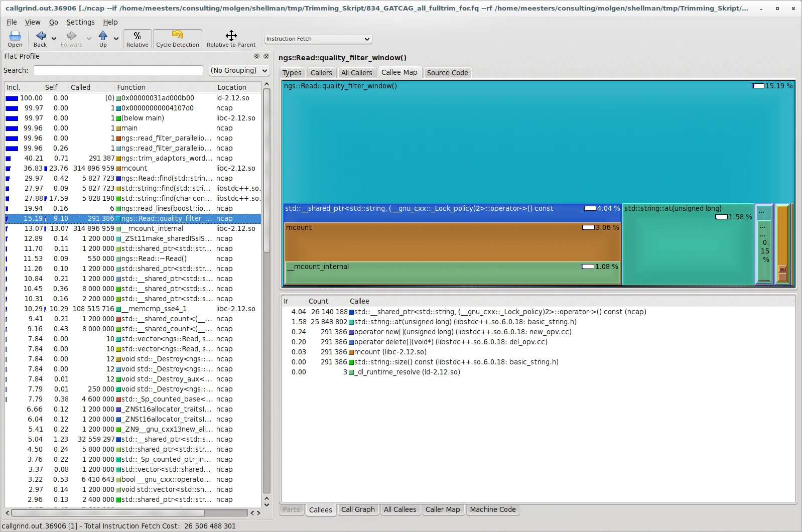The image size is (802, 532).
Task: Float the Flat Profile dock panel
Action: tap(257, 57)
